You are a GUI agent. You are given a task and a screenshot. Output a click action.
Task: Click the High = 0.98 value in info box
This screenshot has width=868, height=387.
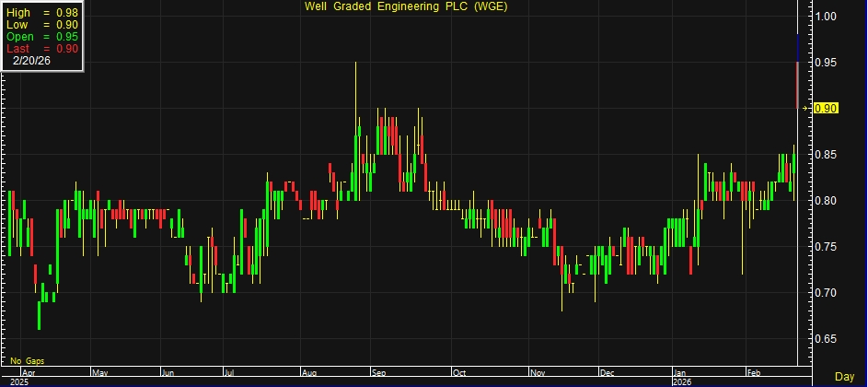pyautogui.click(x=42, y=12)
